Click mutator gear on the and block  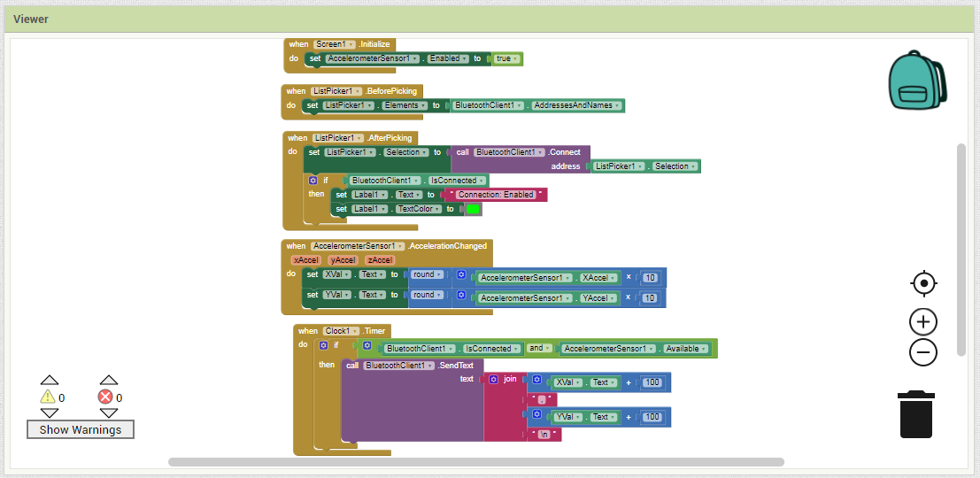pyautogui.click(x=367, y=345)
